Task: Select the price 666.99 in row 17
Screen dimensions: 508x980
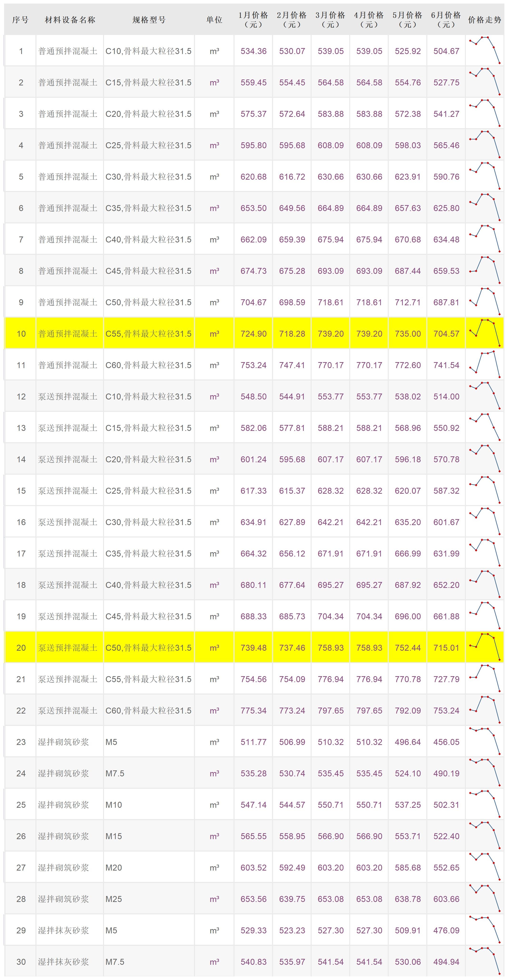Action: point(408,554)
